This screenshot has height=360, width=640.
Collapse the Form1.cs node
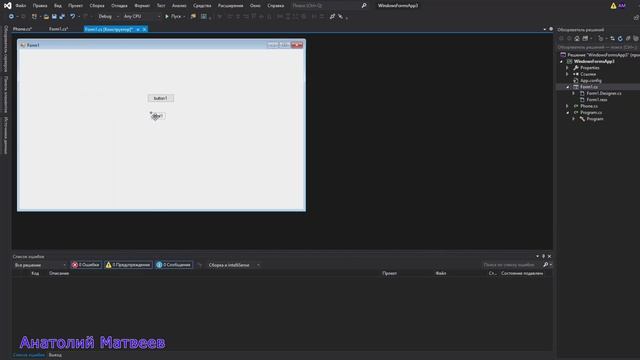[567, 87]
